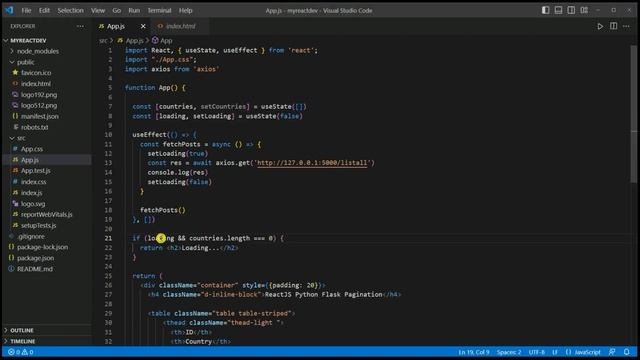The image size is (640, 360).
Task: Open logo192.png file
Action: click(39, 95)
